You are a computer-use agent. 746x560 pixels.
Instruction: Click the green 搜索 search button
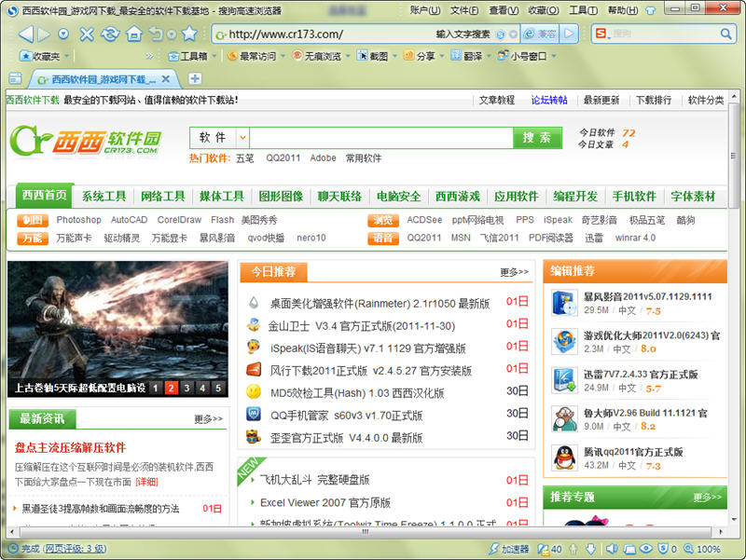(x=537, y=138)
